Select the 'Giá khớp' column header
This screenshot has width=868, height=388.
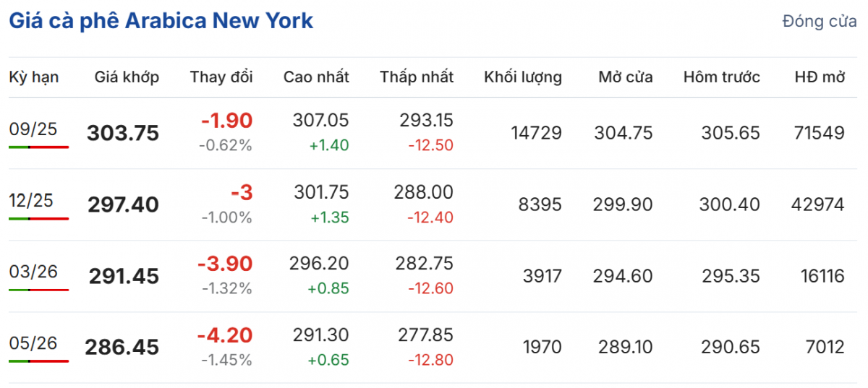127,77
